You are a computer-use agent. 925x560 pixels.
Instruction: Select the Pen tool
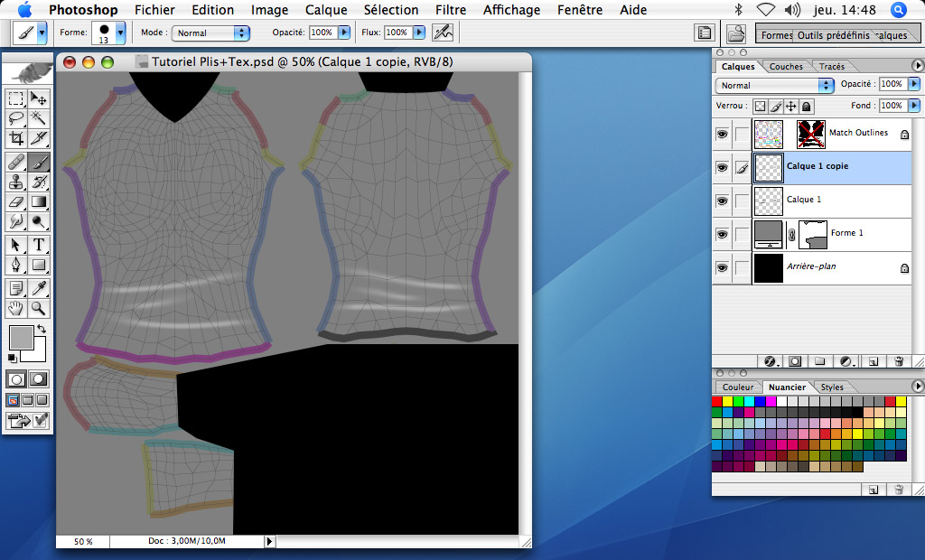(x=16, y=265)
